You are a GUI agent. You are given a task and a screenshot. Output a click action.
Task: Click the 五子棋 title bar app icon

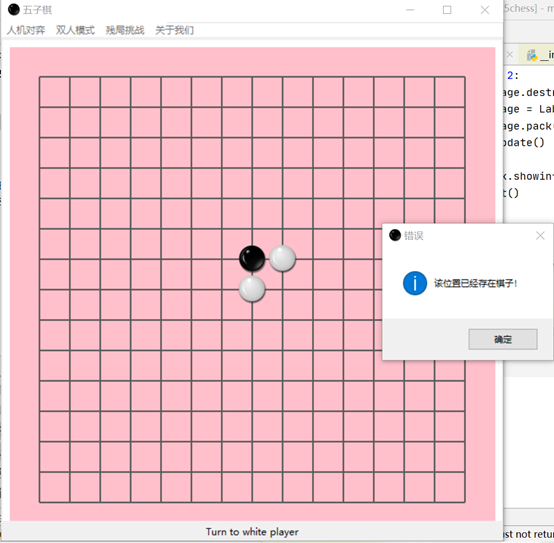pos(14,10)
